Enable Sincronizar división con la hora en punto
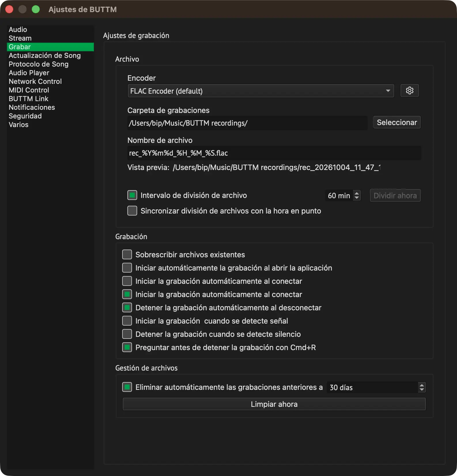 click(132, 211)
